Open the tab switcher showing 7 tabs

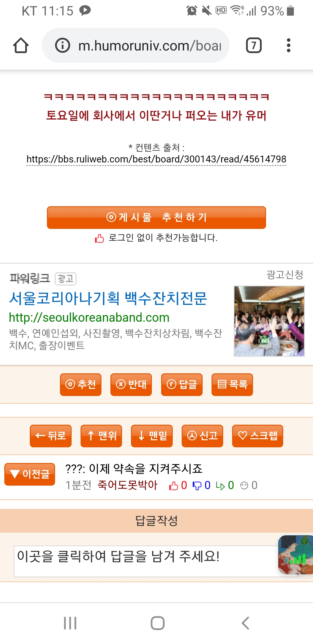[x=254, y=46]
